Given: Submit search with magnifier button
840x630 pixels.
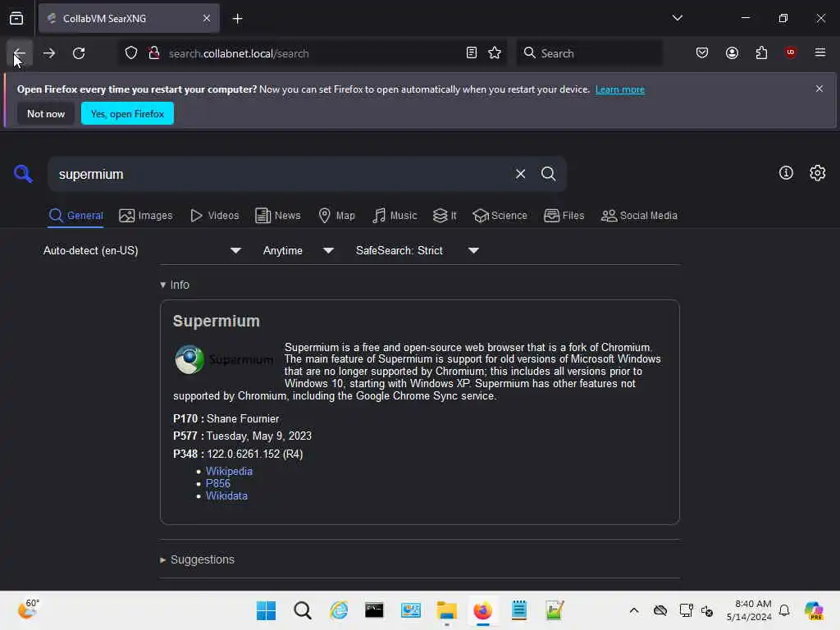Looking at the screenshot, I should (x=548, y=174).
